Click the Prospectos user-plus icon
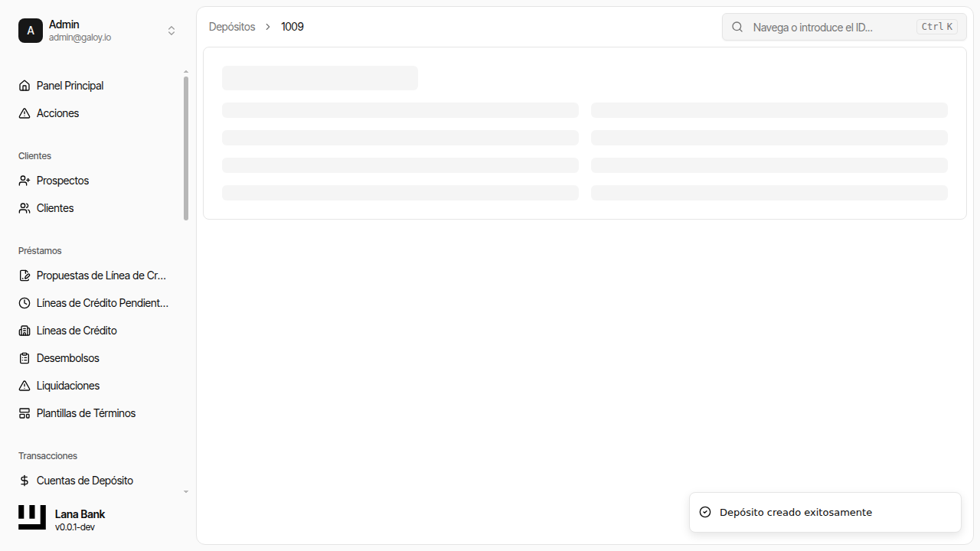 click(24, 181)
